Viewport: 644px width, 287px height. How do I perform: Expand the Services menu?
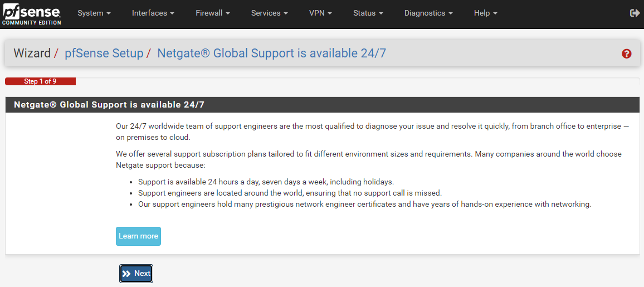point(270,13)
